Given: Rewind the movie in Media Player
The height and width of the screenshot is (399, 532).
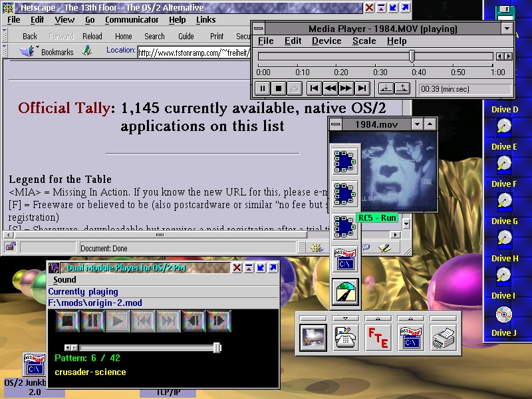Looking at the screenshot, I should [330, 88].
